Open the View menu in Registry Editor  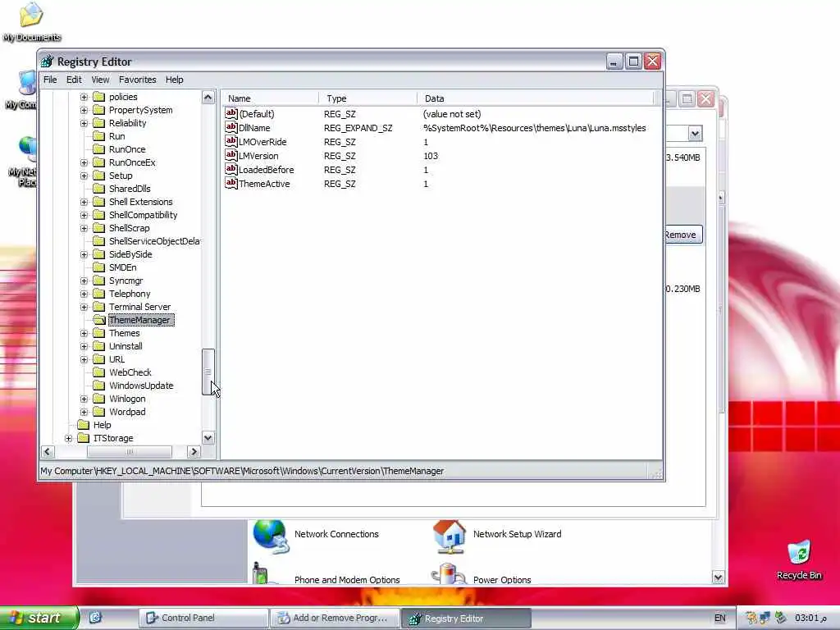point(100,80)
